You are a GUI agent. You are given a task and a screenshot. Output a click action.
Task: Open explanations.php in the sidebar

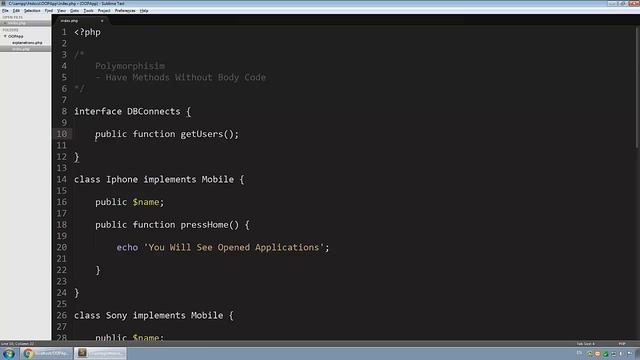pos(27,42)
